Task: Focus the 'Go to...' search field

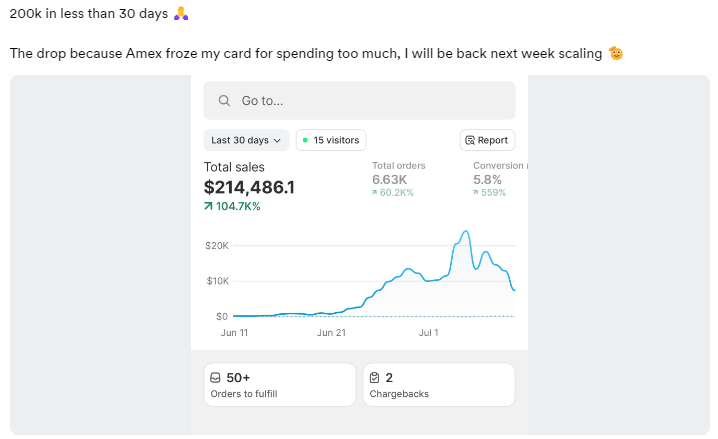Action: pos(360,101)
